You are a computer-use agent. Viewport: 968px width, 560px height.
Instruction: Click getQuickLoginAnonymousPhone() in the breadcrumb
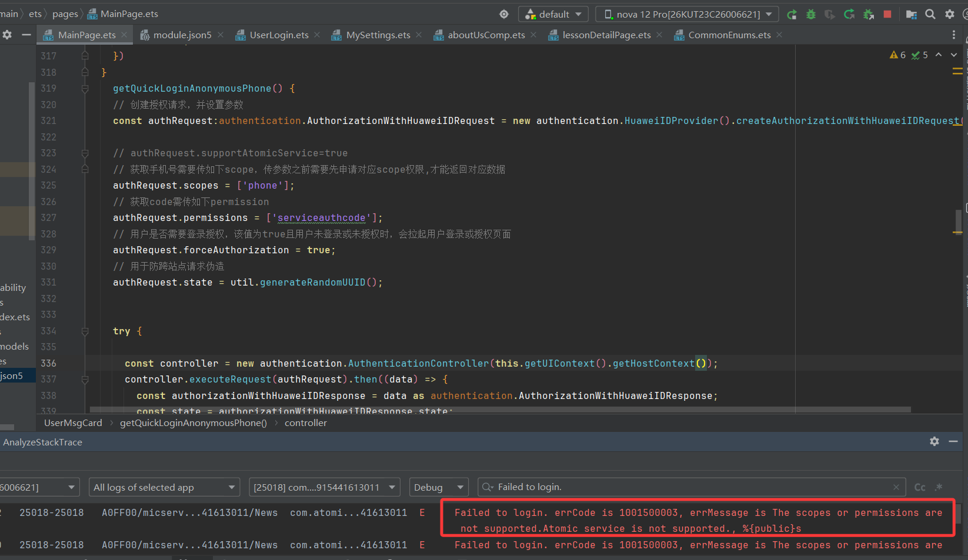193,423
